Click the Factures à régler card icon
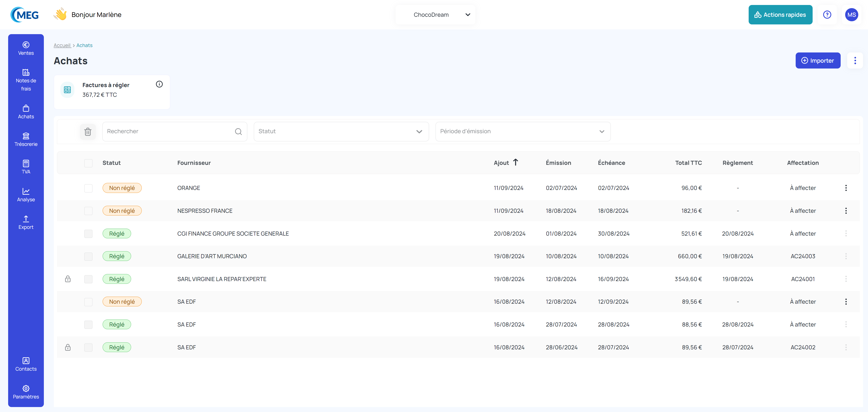 coord(67,90)
